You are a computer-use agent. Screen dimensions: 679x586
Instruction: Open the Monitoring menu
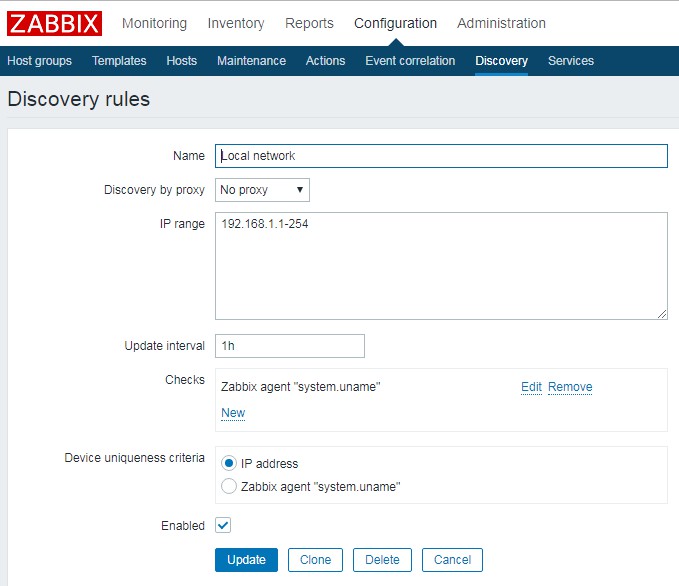(x=154, y=23)
